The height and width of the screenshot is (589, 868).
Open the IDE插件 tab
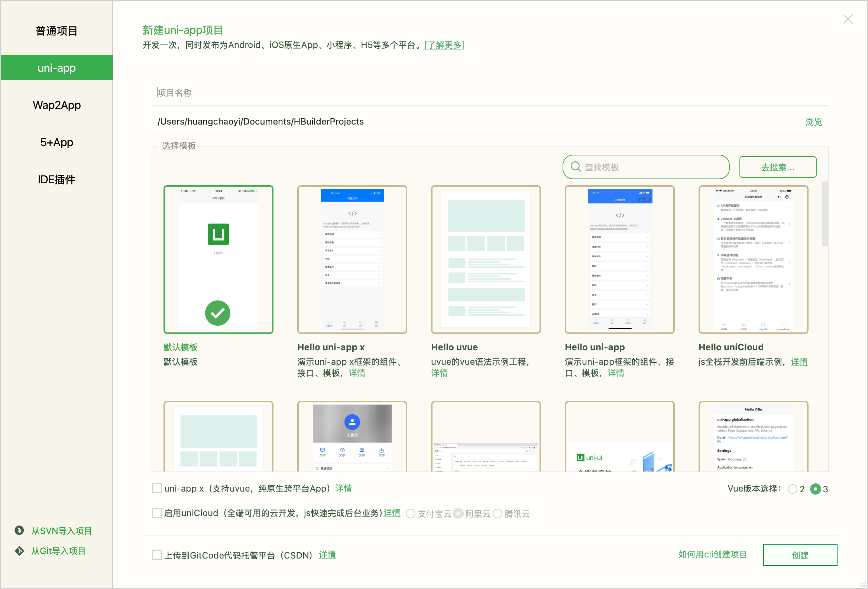click(x=56, y=179)
